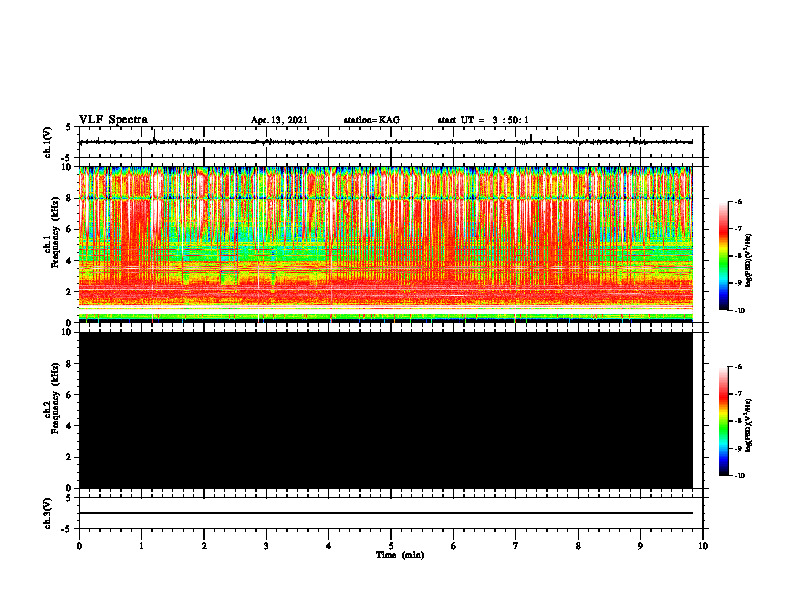Click the date text "Apr. 13, 2021"
792x612 pixels.
click(279, 120)
